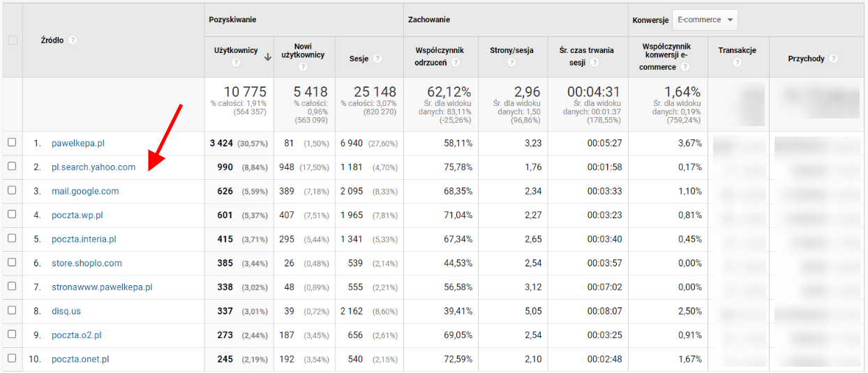Sort table by Sesje column header
Image resolution: width=868 pixels, height=373 pixels.
[x=359, y=59]
